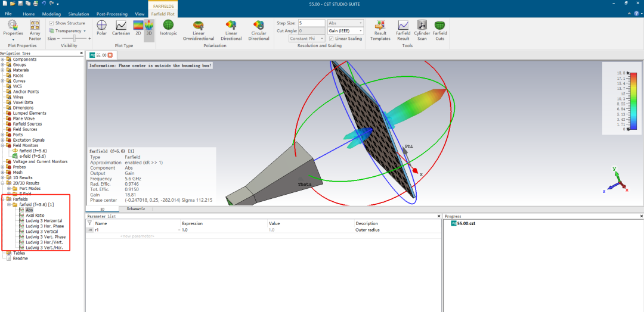Collapse the Field Monitors node
Image resolution: width=644 pixels, height=312 pixels.
pos(2,145)
